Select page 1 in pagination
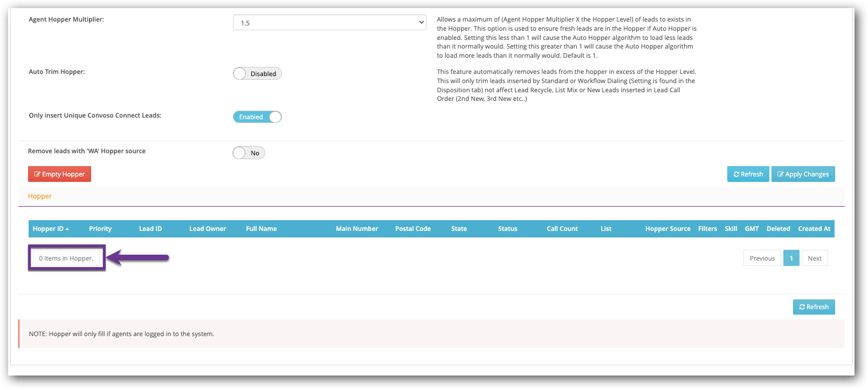868x389 pixels. [x=791, y=258]
